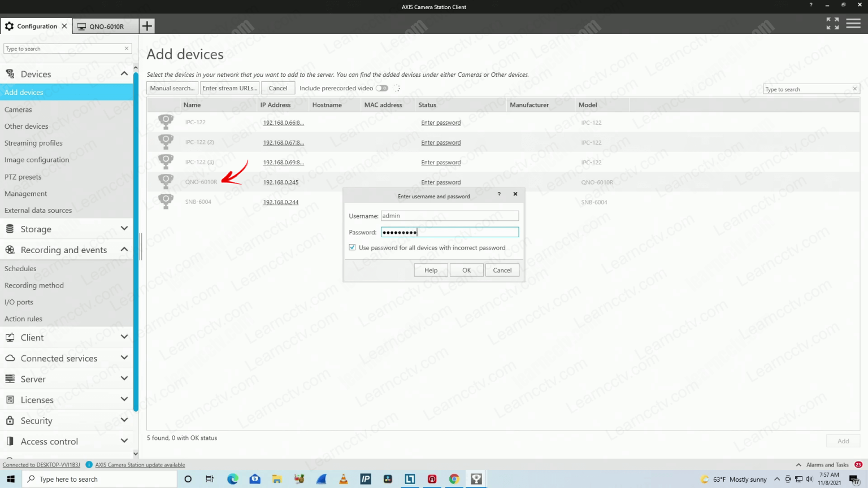The width and height of the screenshot is (868, 488).
Task: Enter full screen via the expand icon
Action: pos(832,23)
